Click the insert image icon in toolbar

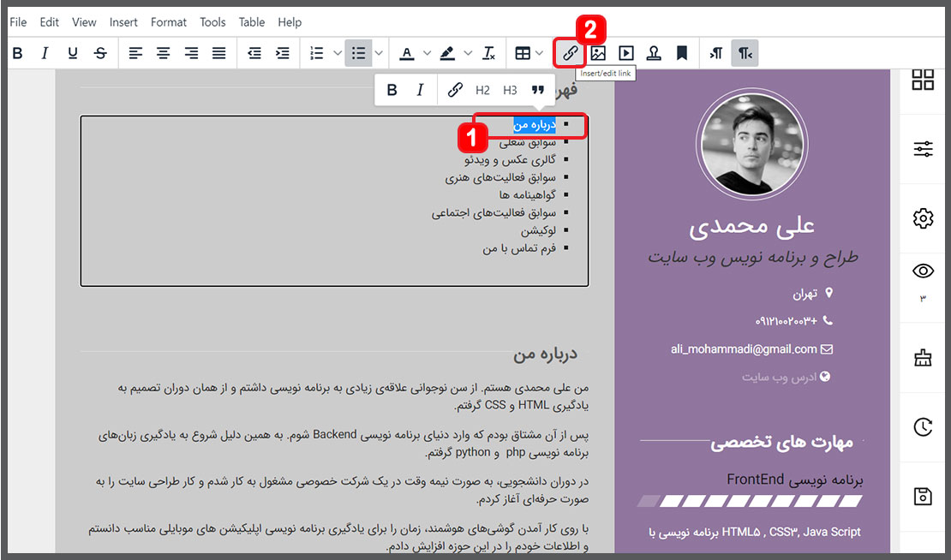(x=598, y=53)
